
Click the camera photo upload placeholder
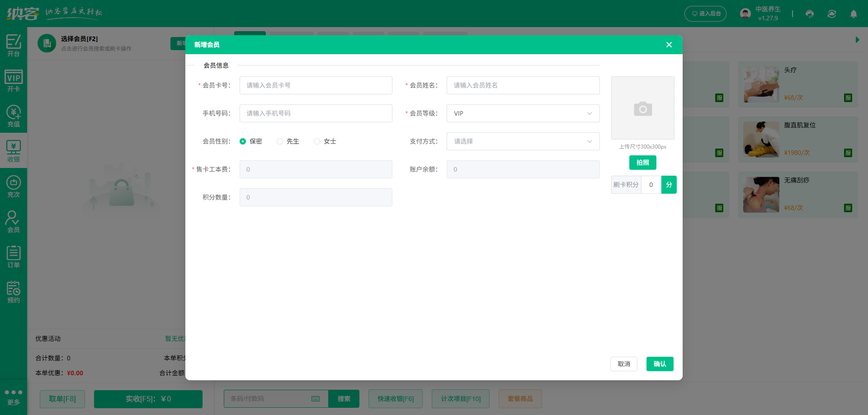coord(642,108)
